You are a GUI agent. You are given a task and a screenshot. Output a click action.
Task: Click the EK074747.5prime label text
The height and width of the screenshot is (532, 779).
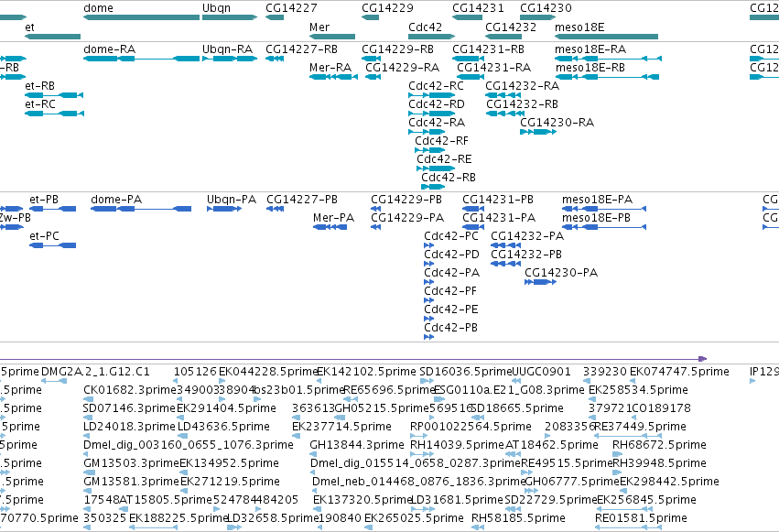pyautogui.click(x=679, y=372)
